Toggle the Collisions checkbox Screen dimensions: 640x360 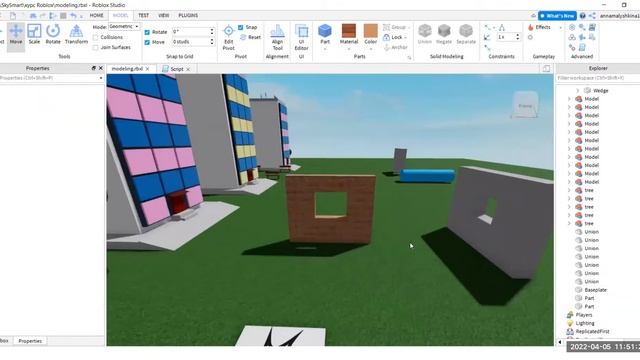96,37
